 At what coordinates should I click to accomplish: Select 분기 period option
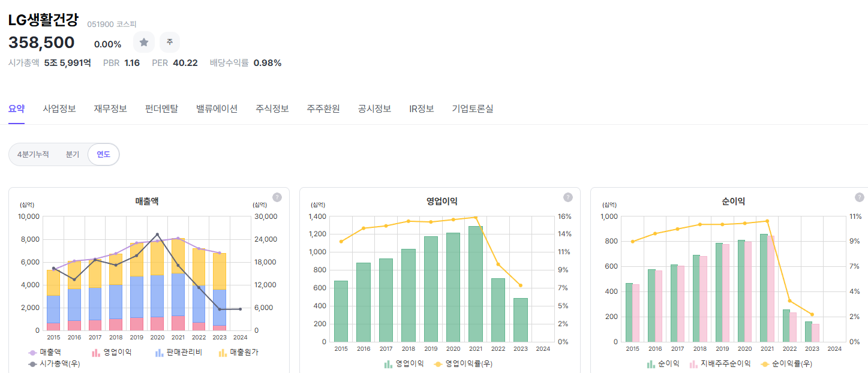click(x=73, y=154)
